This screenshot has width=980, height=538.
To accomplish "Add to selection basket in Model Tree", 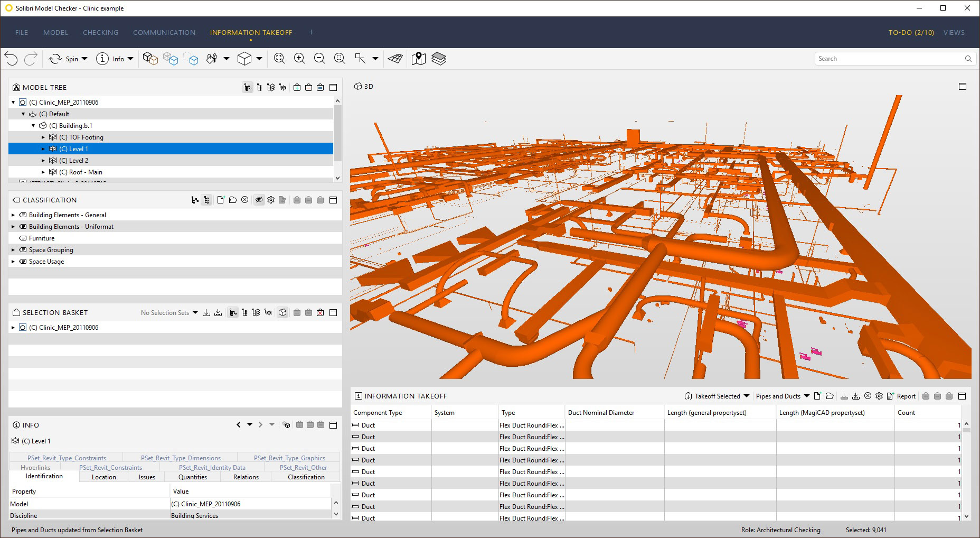I will 297,88.
